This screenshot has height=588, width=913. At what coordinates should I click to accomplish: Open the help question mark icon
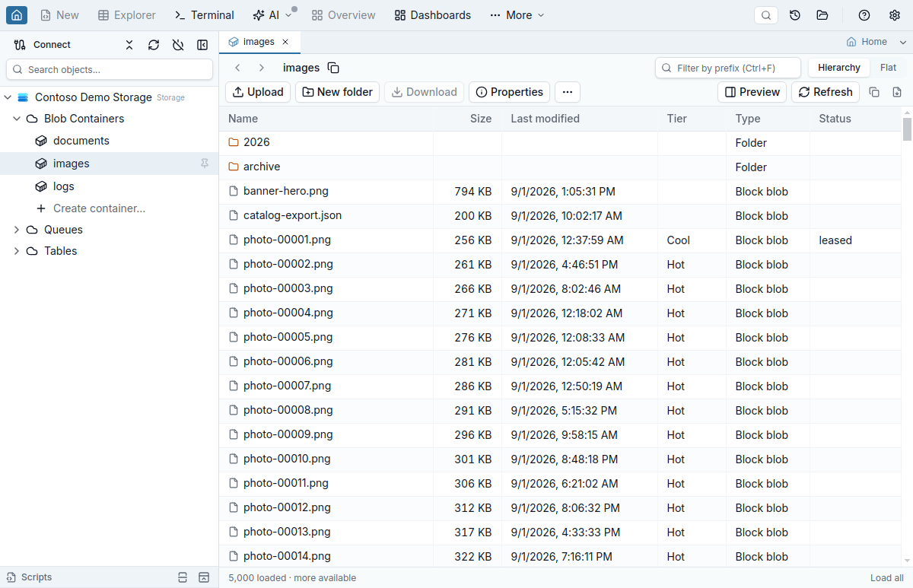tap(864, 15)
